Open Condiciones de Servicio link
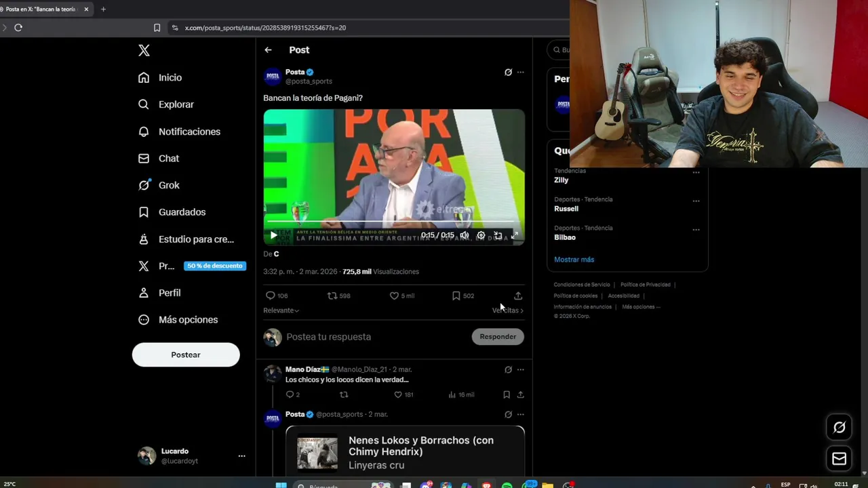This screenshot has height=488, width=868. tap(582, 285)
